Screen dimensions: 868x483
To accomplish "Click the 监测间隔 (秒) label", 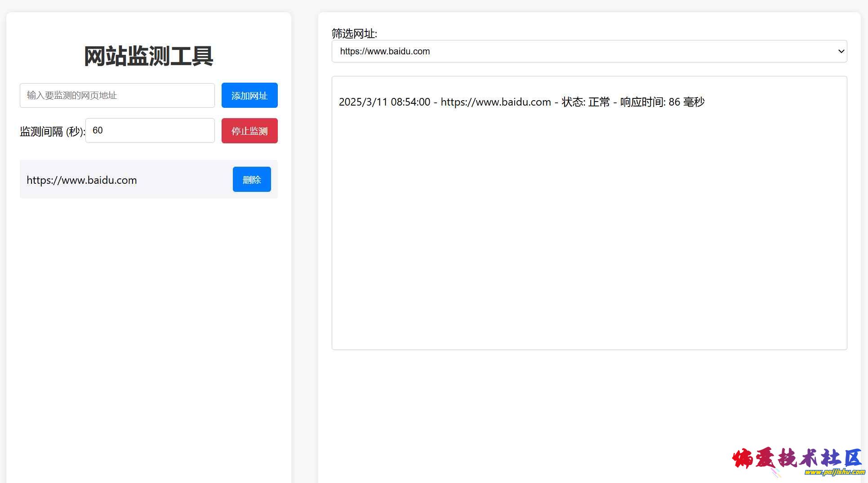I will pyautogui.click(x=52, y=132).
